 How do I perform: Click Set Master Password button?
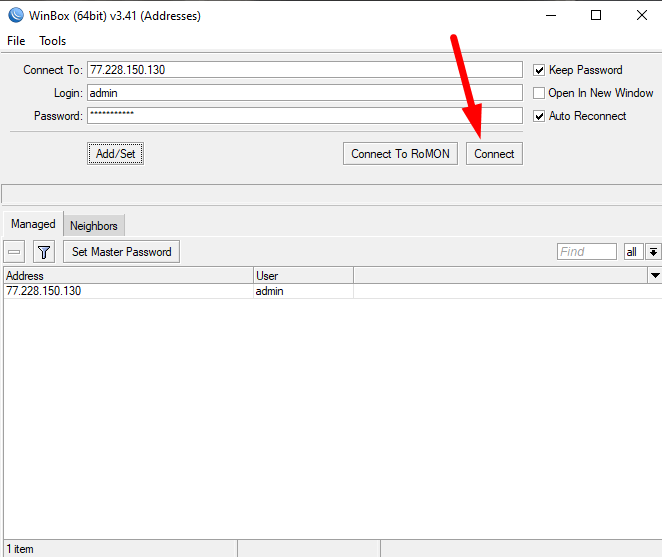pos(122,252)
